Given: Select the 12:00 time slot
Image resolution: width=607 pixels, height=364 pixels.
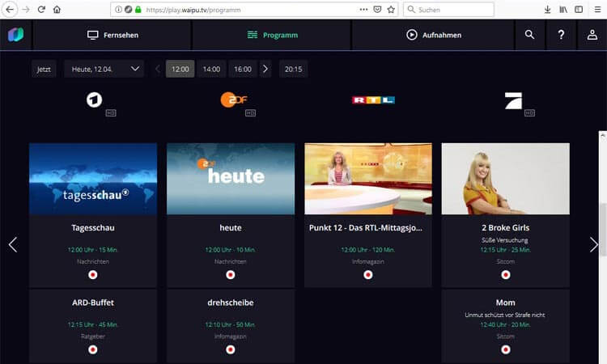Looking at the screenshot, I should [180, 69].
